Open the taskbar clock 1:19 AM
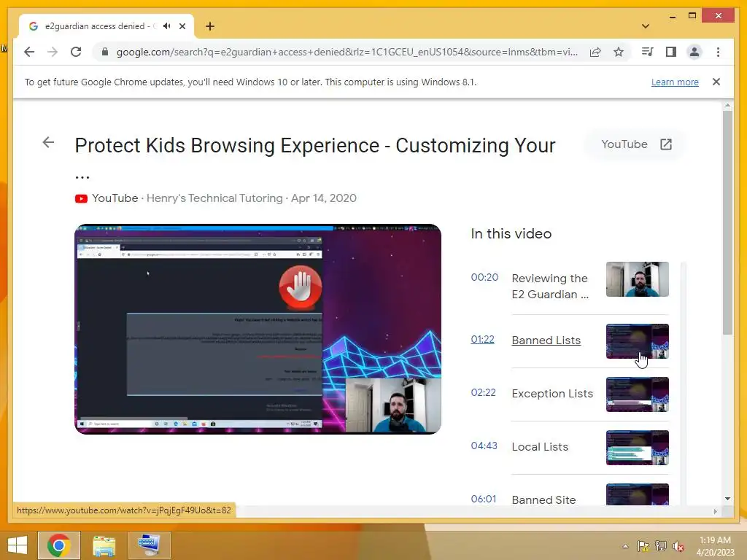Viewport: 747px width, 560px height. tap(715, 546)
